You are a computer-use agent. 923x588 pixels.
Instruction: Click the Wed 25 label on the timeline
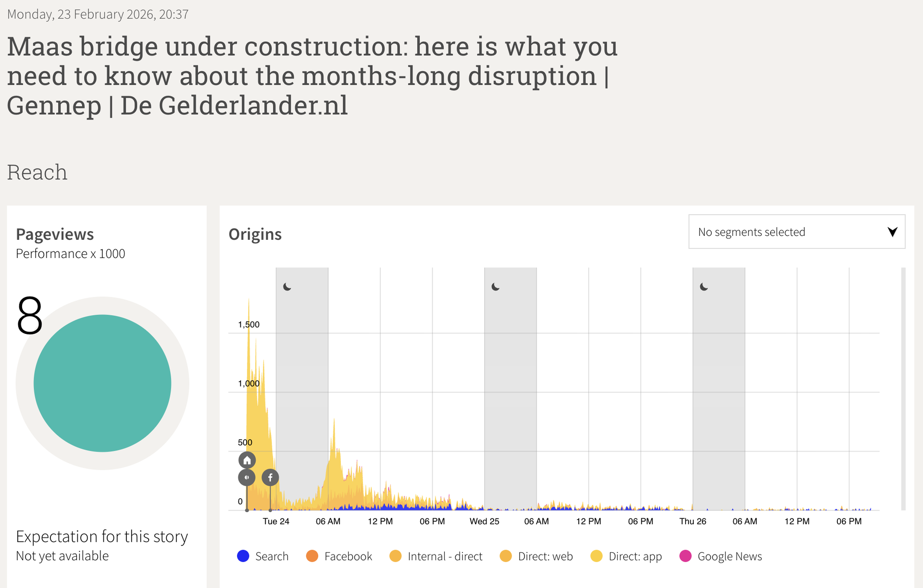(484, 521)
